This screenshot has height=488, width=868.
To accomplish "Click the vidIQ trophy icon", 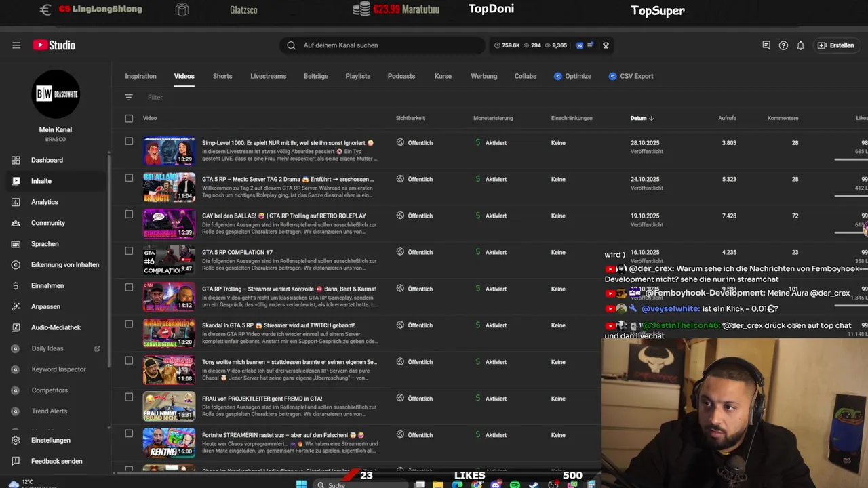I will pos(606,45).
